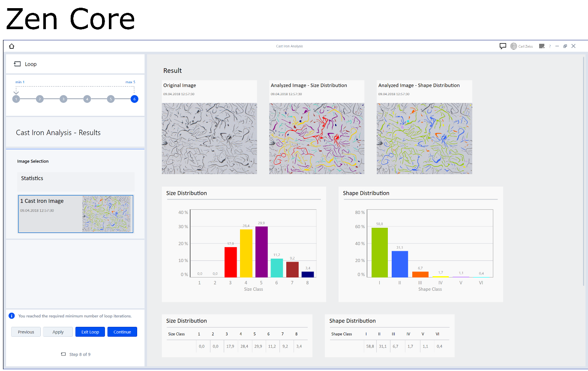588x371 pixels.
Task: Open the Statistics entry in Image Selection
Action: pyautogui.click(x=76, y=182)
